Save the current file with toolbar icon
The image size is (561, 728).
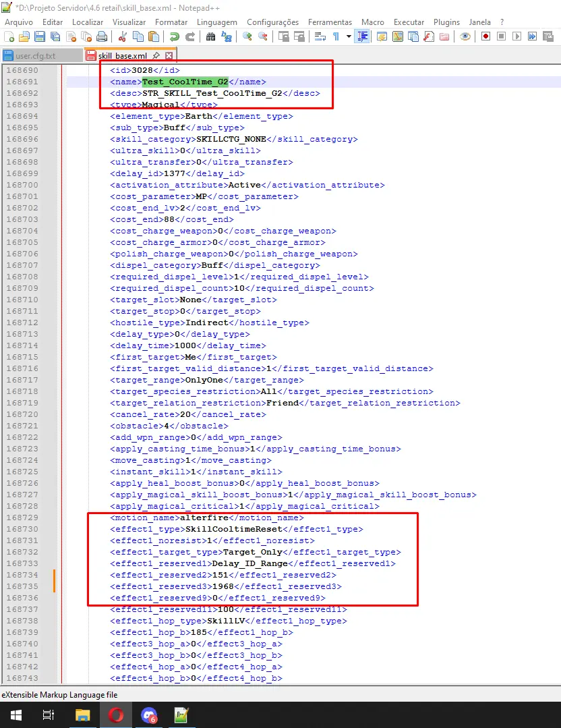40,36
